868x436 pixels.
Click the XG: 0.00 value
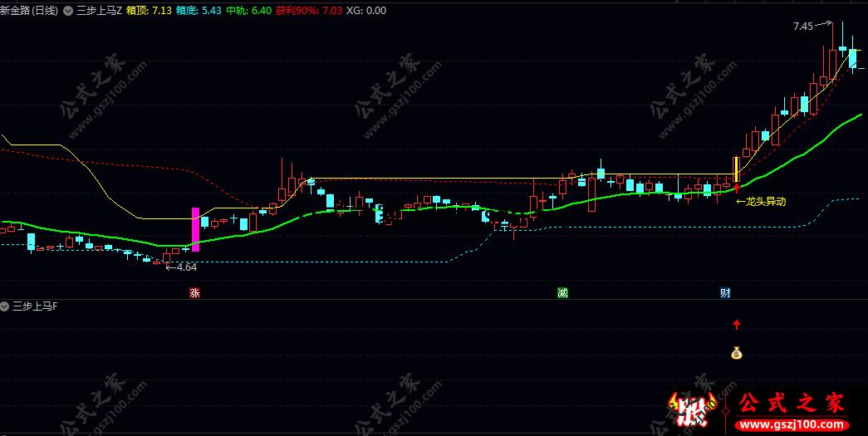[366, 11]
